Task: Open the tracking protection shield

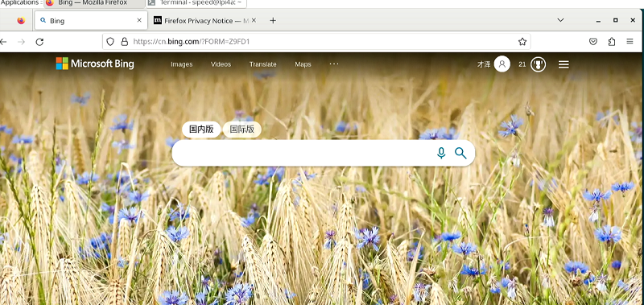Action: click(110, 42)
